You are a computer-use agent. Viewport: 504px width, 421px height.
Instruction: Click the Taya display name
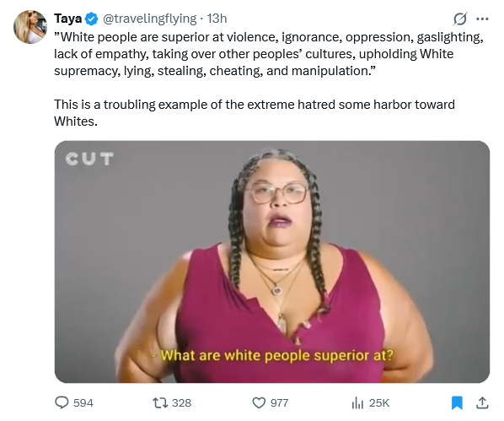point(67,19)
